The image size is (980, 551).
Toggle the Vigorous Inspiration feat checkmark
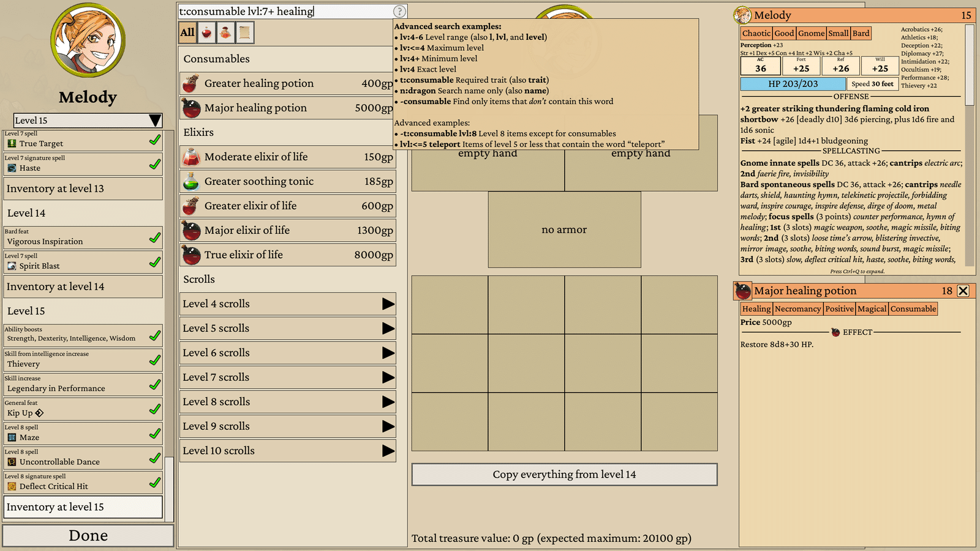155,238
